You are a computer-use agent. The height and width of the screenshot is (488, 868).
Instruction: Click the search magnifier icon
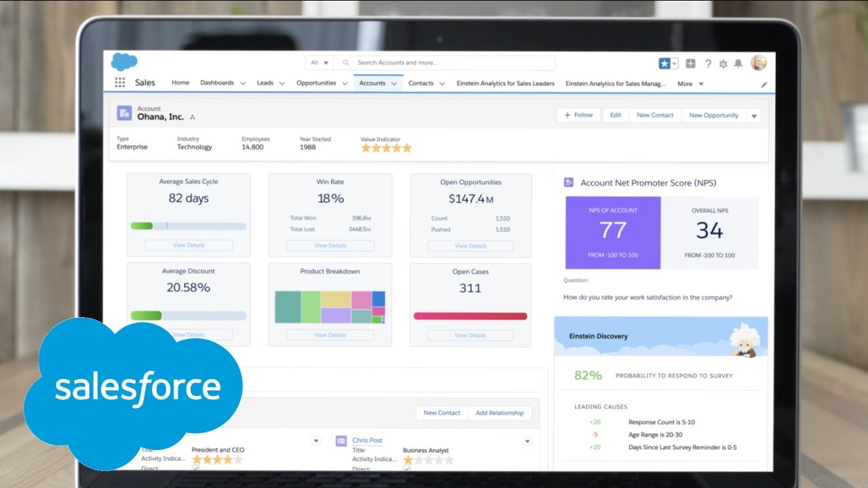(x=347, y=62)
